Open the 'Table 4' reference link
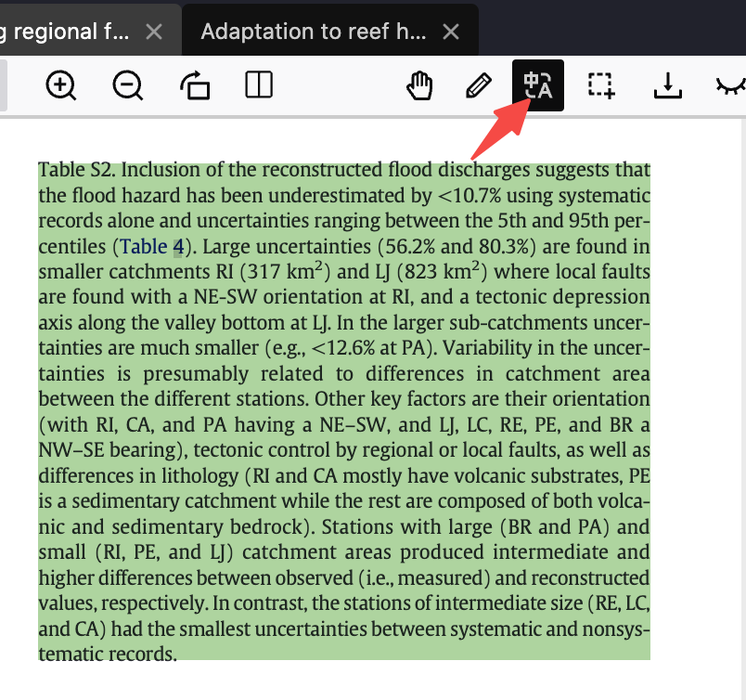This screenshot has width=746, height=700. pos(152,246)
